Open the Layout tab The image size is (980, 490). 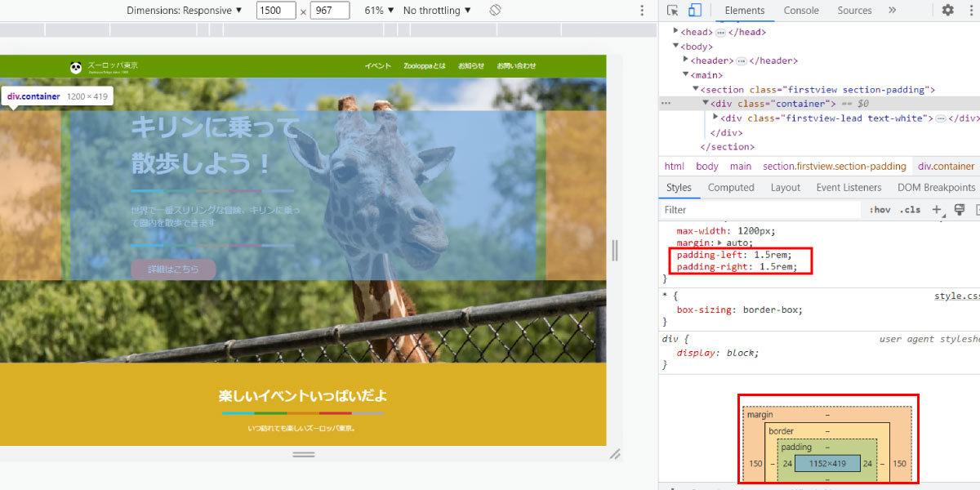786,188
